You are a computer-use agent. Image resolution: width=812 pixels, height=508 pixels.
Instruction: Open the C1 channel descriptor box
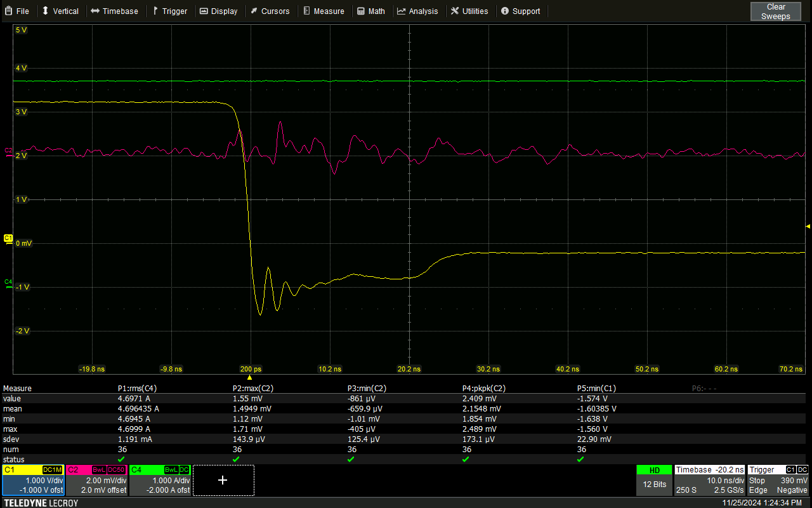point(33,480)
